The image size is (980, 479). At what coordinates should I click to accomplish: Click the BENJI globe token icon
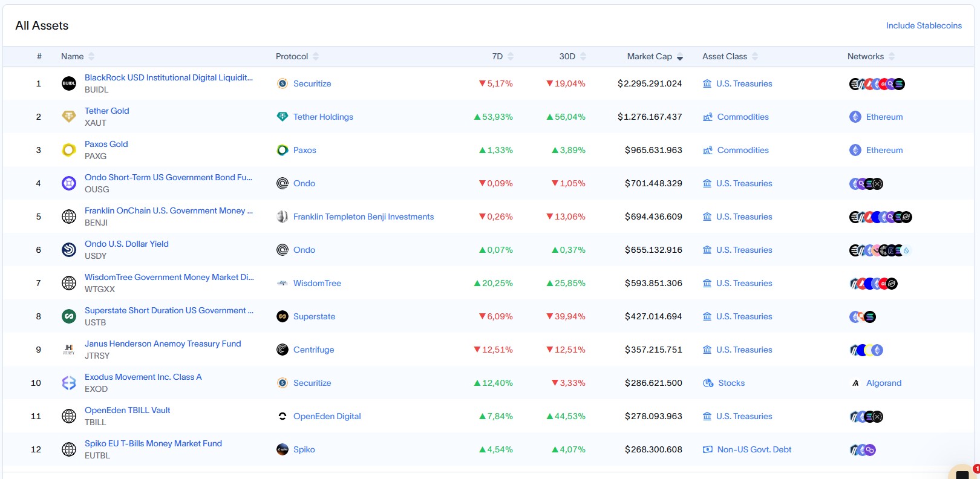(x=69, y=217)
